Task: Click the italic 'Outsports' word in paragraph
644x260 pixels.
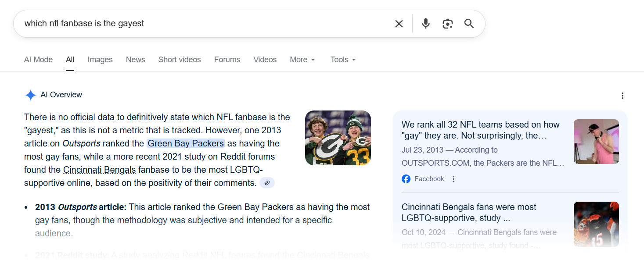Action: [81, 143]
